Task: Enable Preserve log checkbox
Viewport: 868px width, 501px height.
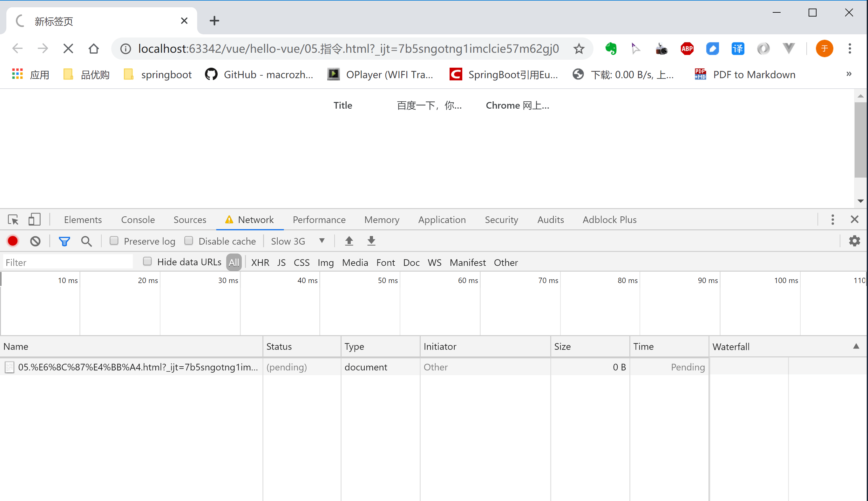Action: point(114,240)
